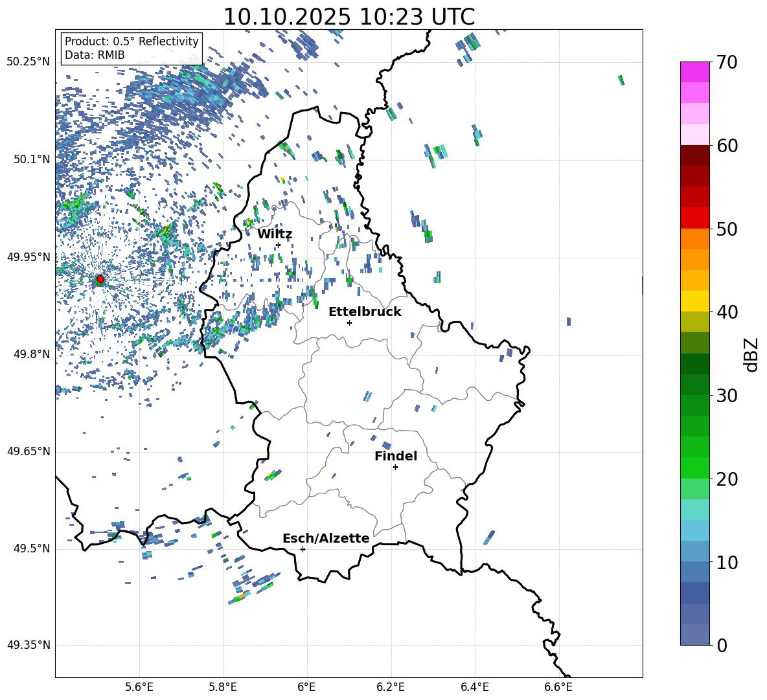Click the Findel city label
This screenshot has width=767, height=700.
pyautogui.click(x=396, y=456)
